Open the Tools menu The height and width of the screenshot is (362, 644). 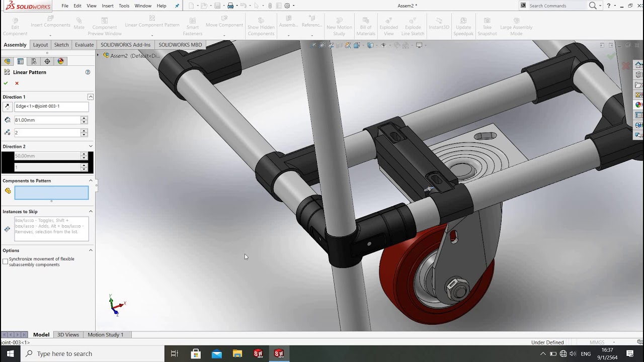click(124, 6)
